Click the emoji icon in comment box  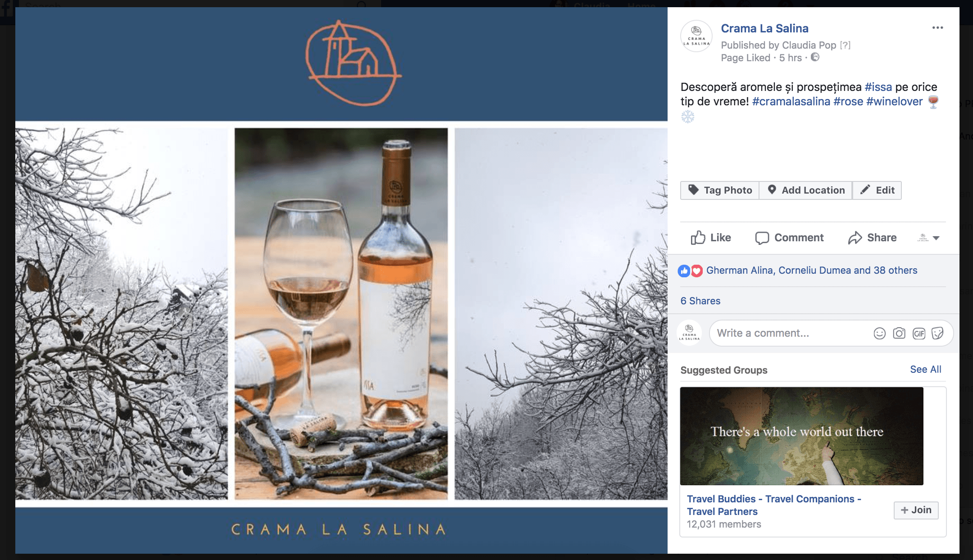[x=879, y=334]
